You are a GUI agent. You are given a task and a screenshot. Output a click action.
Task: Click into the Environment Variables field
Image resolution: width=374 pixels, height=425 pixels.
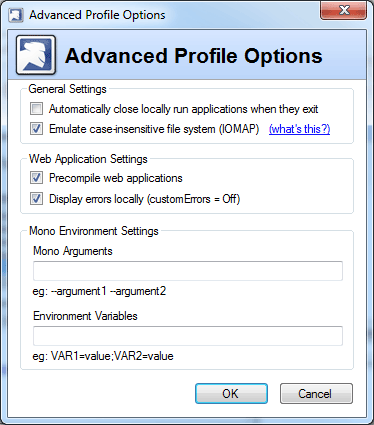(188, 336)
